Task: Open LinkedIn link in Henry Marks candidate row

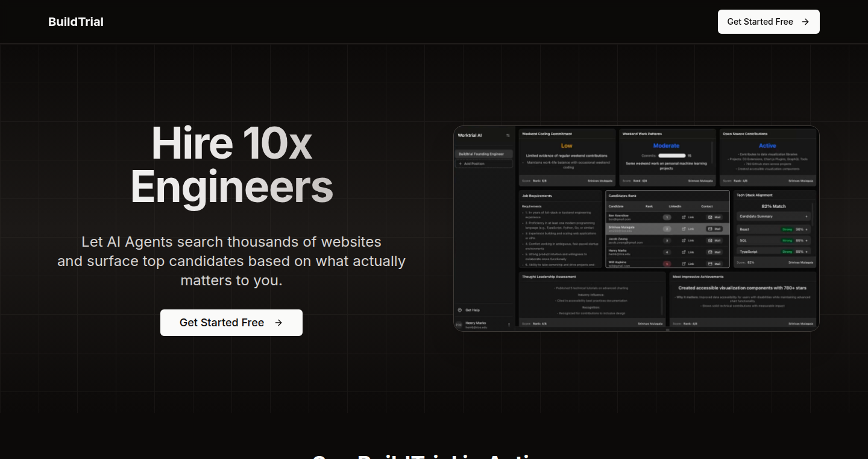Action: (x=688, y=252)
